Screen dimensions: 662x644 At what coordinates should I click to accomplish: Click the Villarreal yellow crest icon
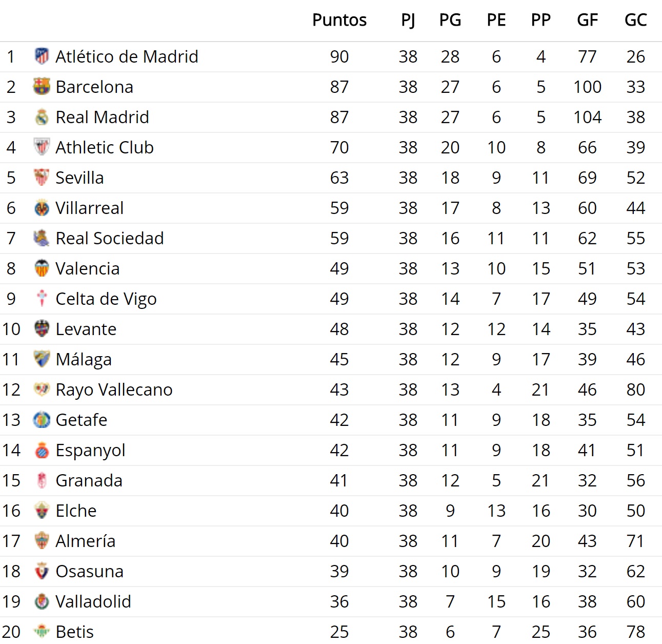click(x=42, y=208)
